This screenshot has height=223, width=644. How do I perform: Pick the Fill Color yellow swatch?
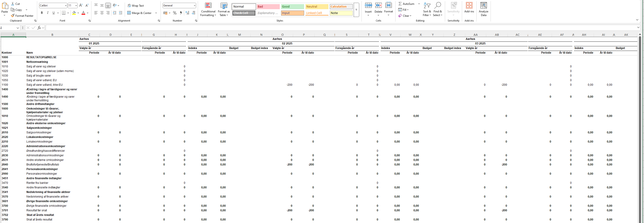pos(74,13)
